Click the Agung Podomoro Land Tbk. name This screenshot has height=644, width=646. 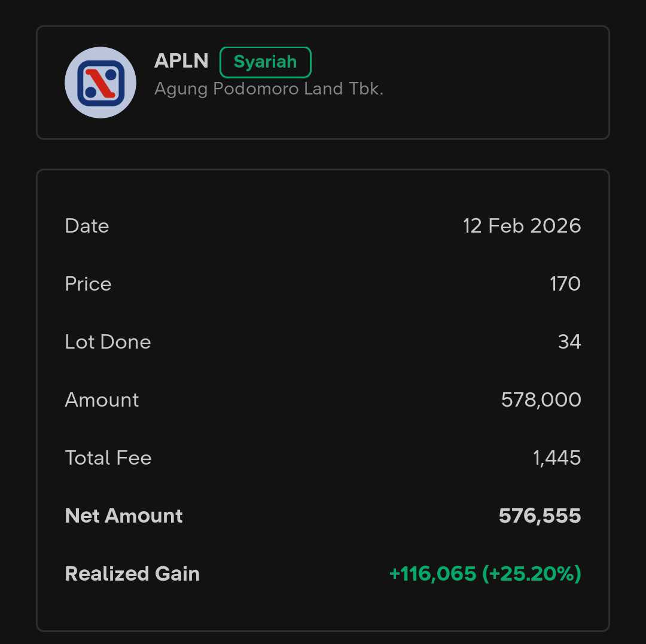(269, 89)
